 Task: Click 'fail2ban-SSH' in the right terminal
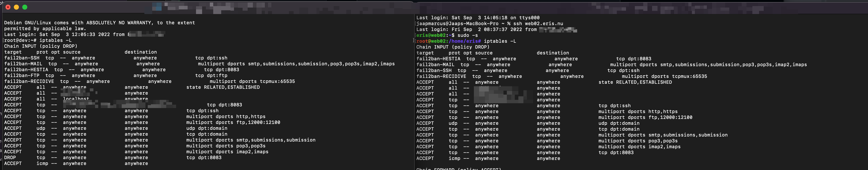tap(434, 71)
